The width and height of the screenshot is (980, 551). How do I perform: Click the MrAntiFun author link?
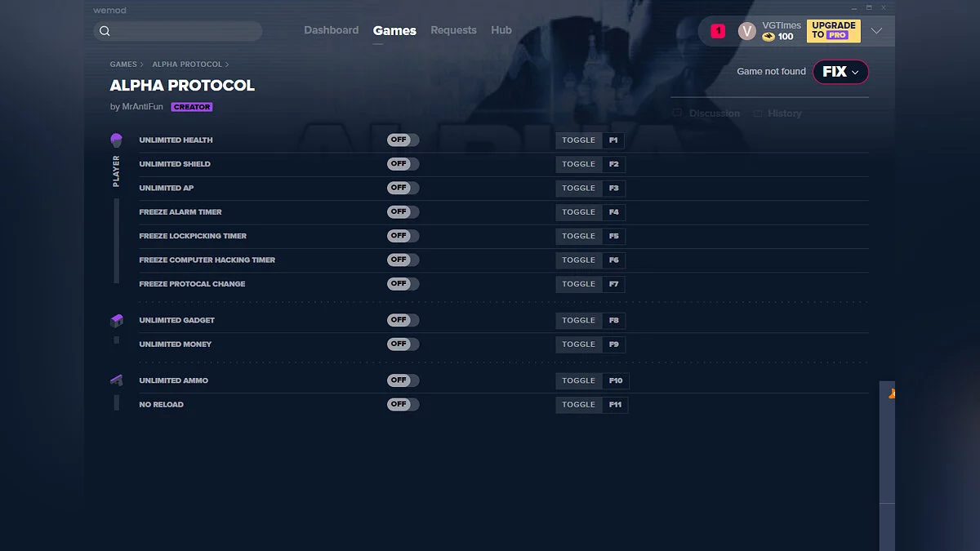(142, 107)
